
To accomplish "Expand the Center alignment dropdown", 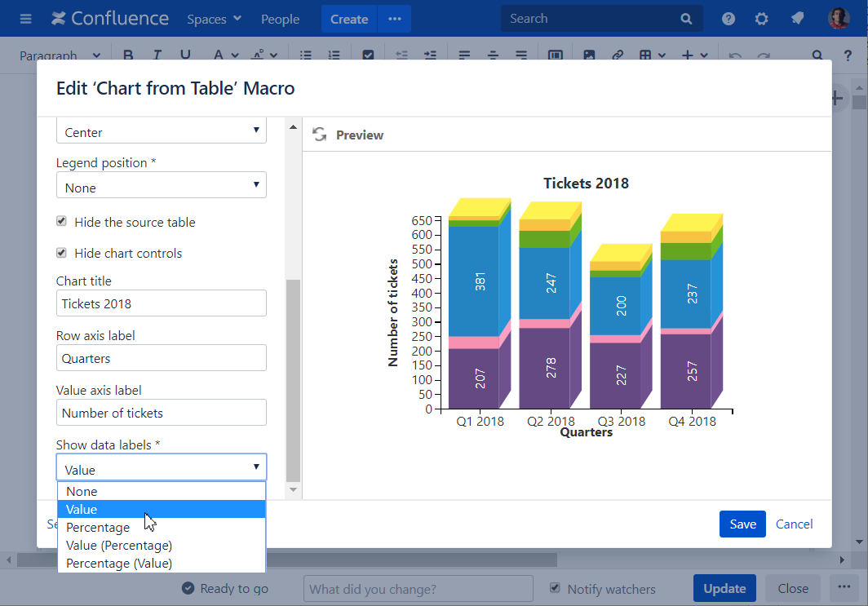I will 161,132.
